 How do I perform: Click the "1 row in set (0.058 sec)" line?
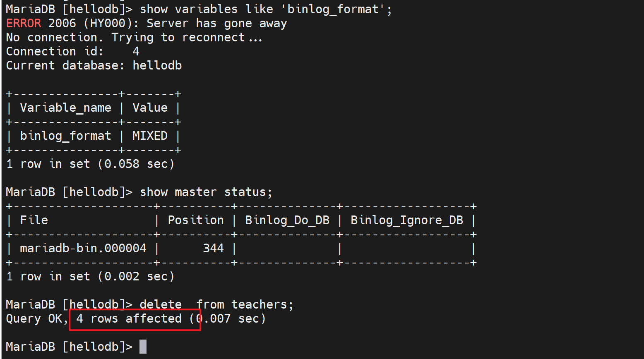tap(90, 164)
